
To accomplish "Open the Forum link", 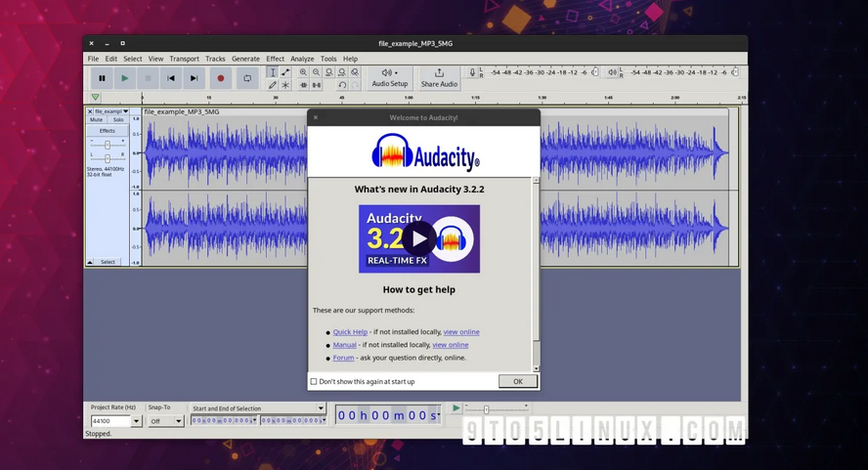I will [343, 358].
